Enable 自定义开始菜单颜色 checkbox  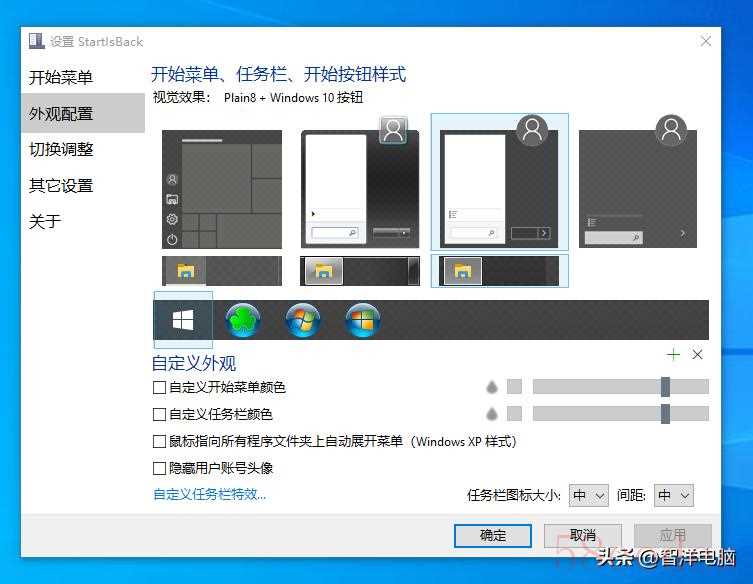[x=159, y=387]
